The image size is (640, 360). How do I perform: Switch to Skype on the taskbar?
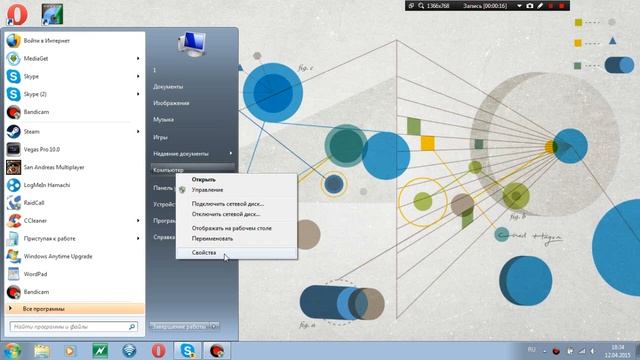coord(187,351)
